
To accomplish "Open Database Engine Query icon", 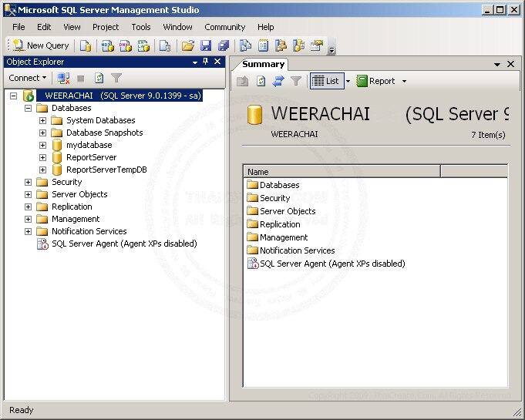I will tap(86, 45).
